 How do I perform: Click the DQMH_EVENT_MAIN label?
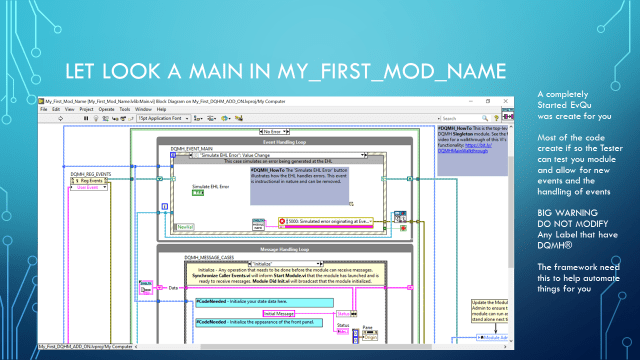(x=191, y=149)
